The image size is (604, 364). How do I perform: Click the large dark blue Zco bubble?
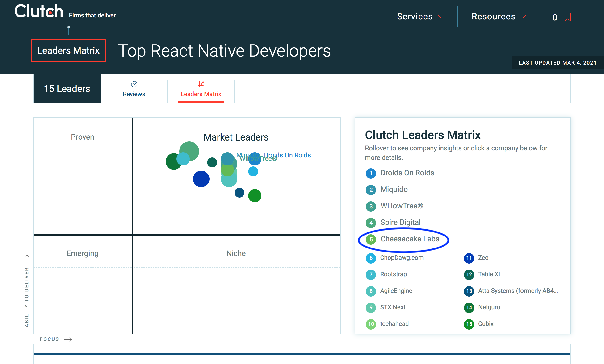tap(201, 179)
